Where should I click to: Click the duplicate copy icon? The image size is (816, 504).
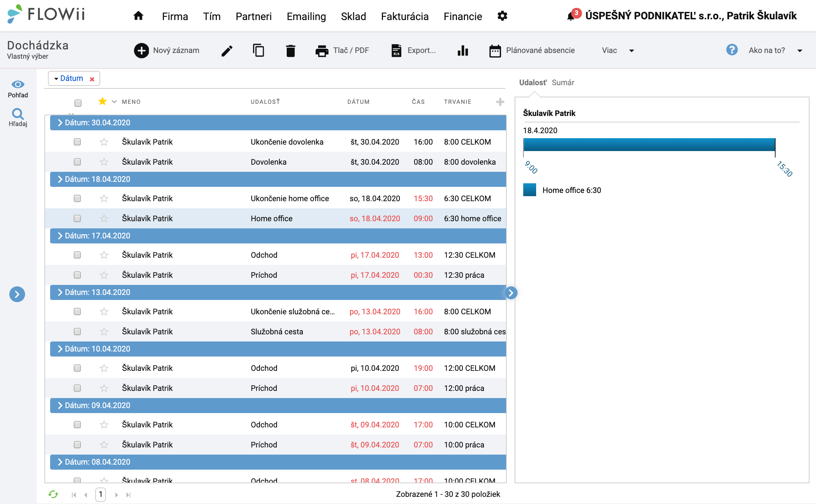tap(259, 50)
